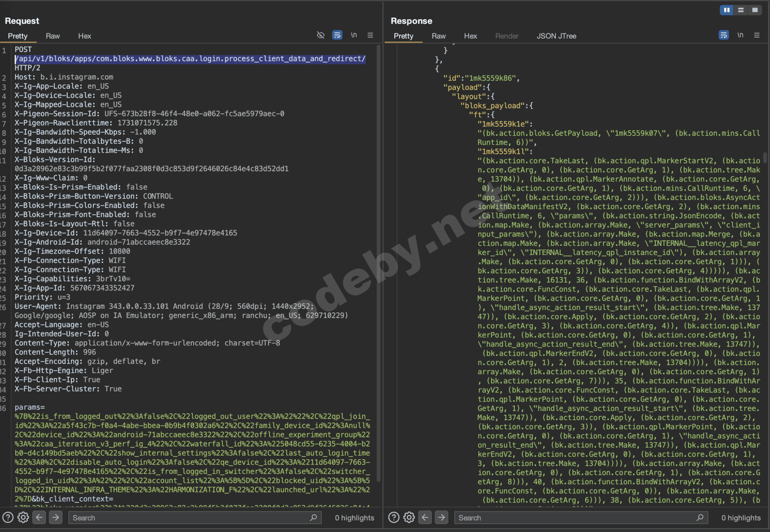The height and width of the screenshot is (532, 770).
Task: Toggle word wrap in Response editor
Action: click(723, 35)
